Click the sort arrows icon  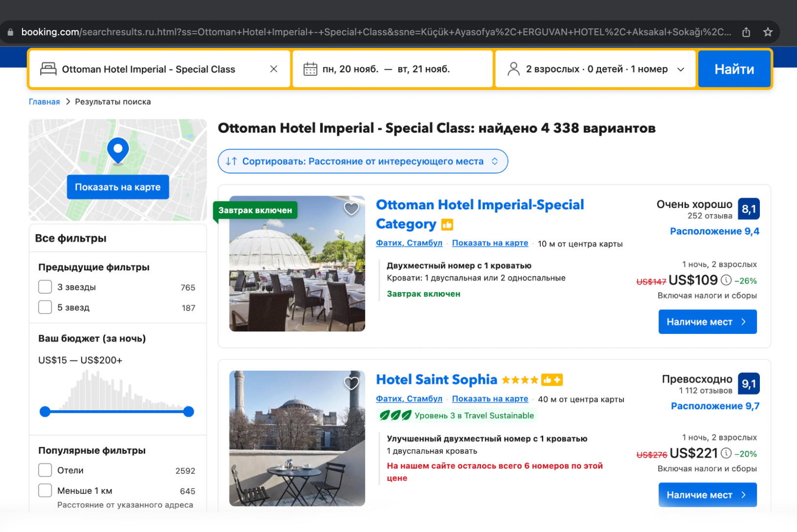[x=231, y=161]
